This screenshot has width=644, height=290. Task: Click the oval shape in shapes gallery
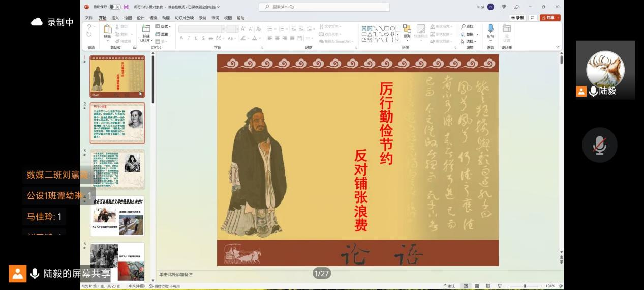392,28
